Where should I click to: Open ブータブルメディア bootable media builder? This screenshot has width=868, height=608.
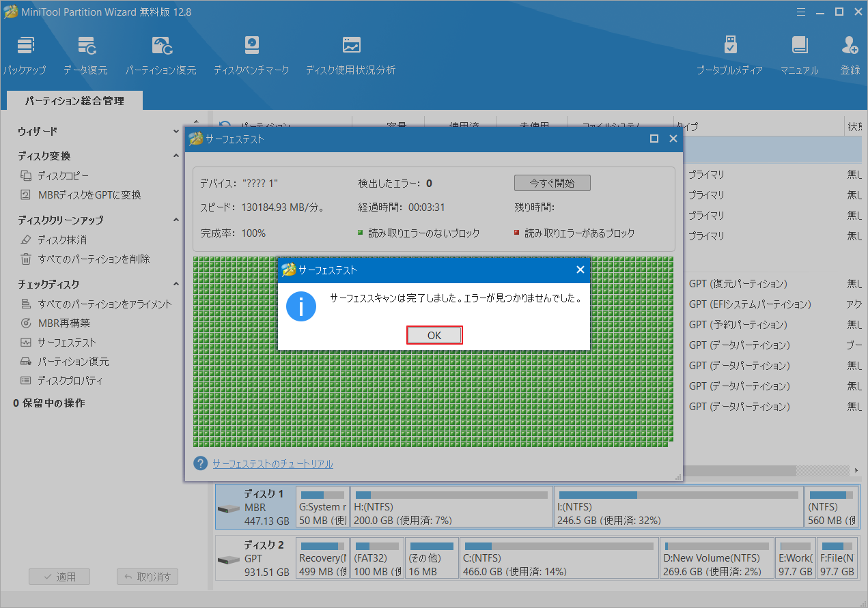click(729, 56)
